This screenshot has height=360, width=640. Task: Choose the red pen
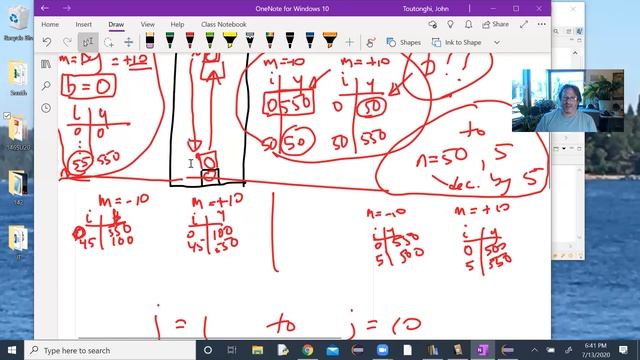click(190, 41)
